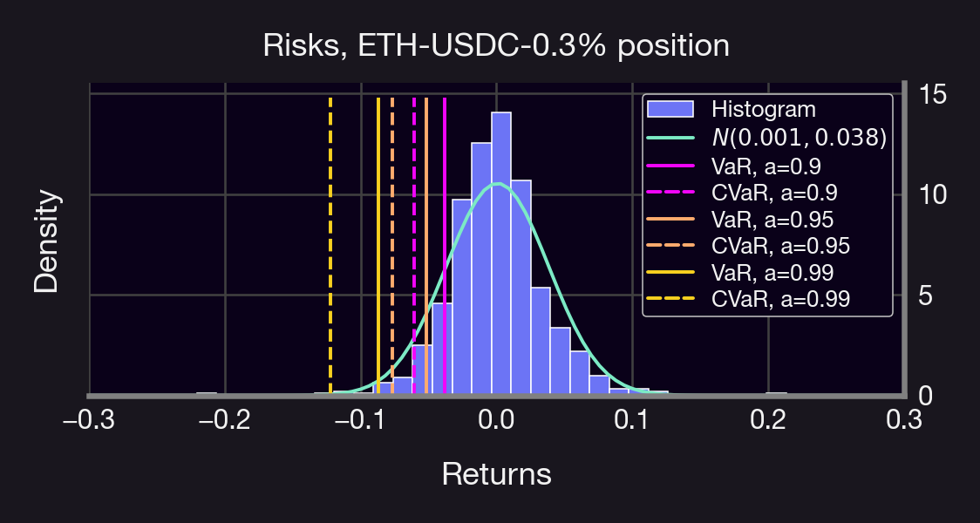980x523 pixels.
Task: Click the Returns x-axis label
Action: (x=495, y=474)
